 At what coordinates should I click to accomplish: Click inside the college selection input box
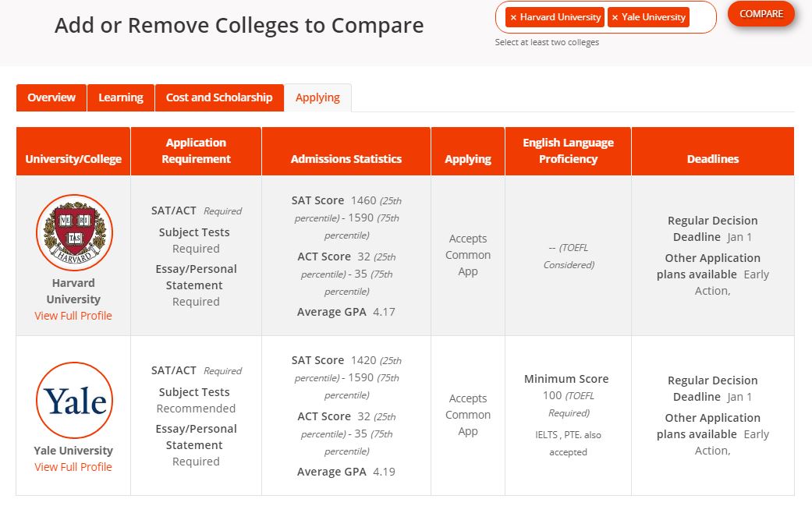(x=701, y=17)
